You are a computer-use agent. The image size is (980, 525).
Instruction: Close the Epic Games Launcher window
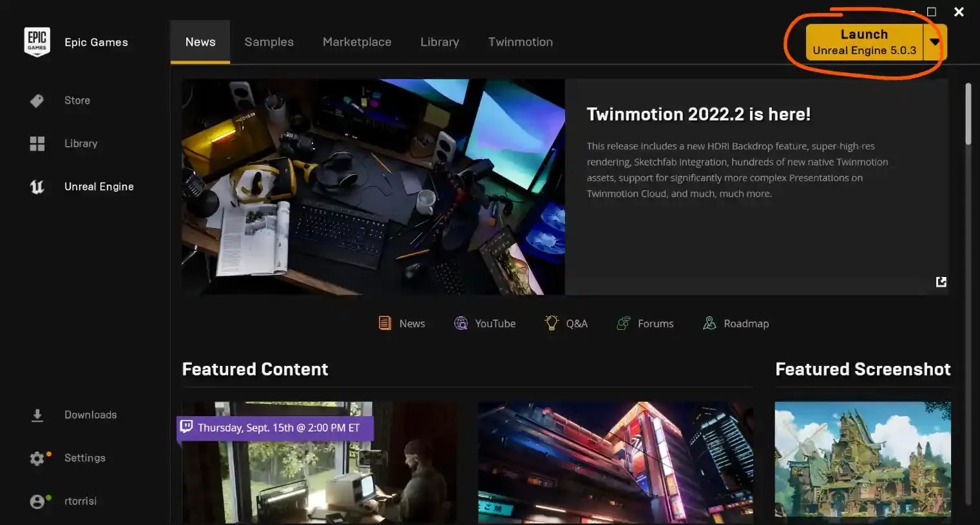point(959,12)
